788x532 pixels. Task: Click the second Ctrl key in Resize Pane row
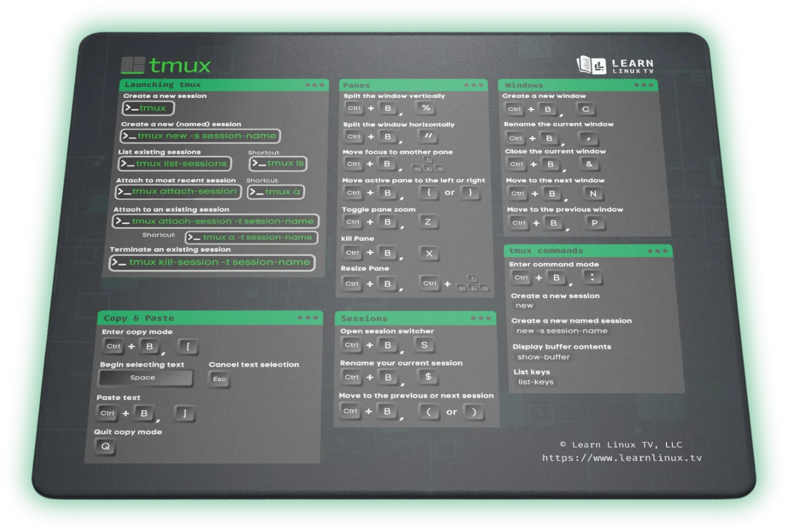coord(429,283)
